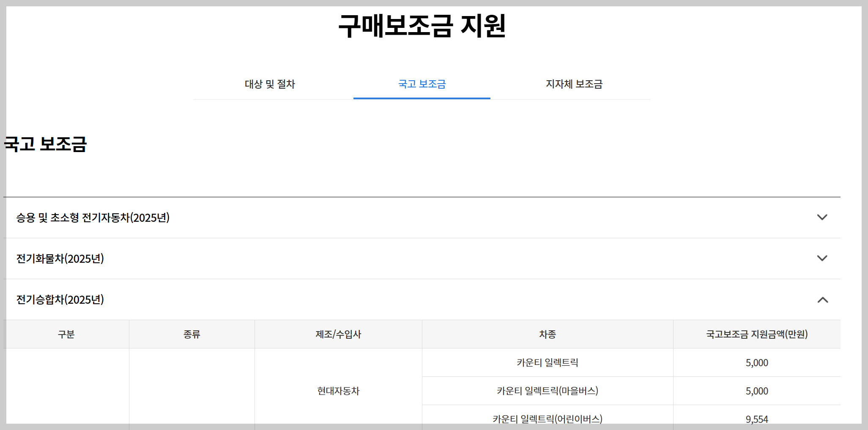868x430 pixels.
Task: Click the 제조/수입사 column header
Action: coord(338,334)
